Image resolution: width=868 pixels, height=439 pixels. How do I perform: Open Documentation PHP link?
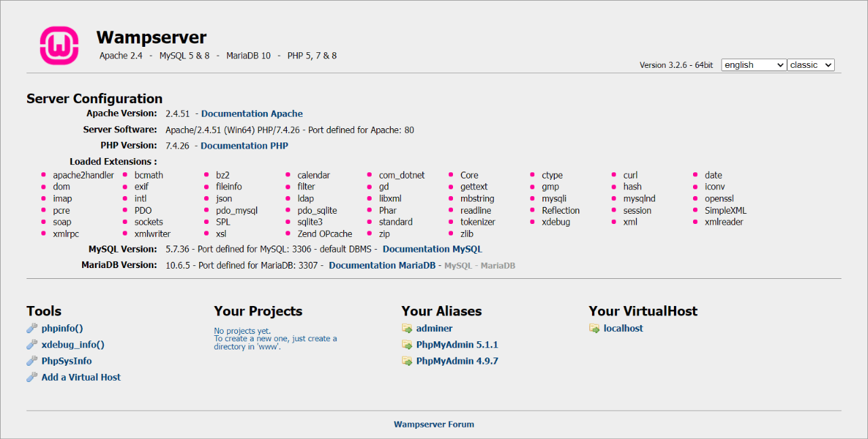point(244,146)
